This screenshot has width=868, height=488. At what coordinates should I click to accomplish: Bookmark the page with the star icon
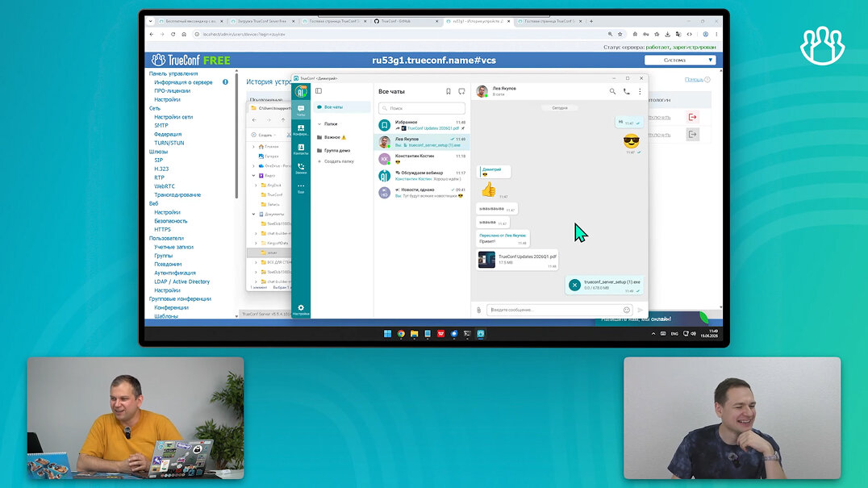point(620,35)
